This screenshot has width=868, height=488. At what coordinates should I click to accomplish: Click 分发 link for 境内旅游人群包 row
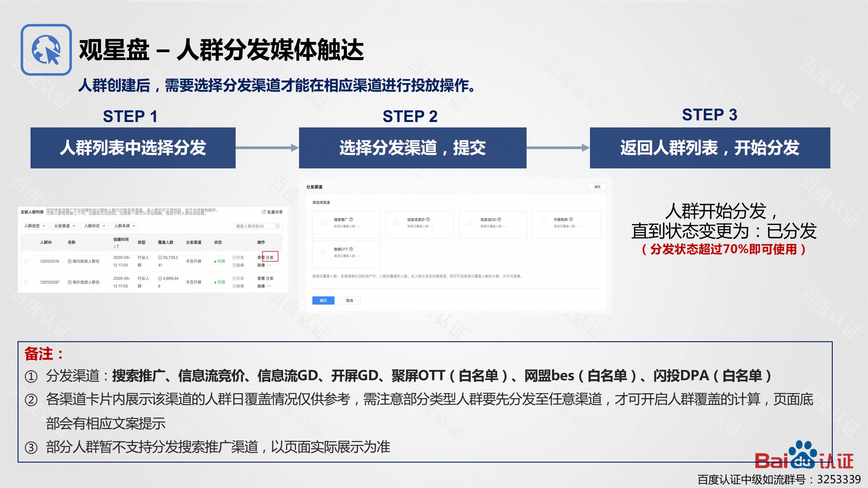coord(270,257)
